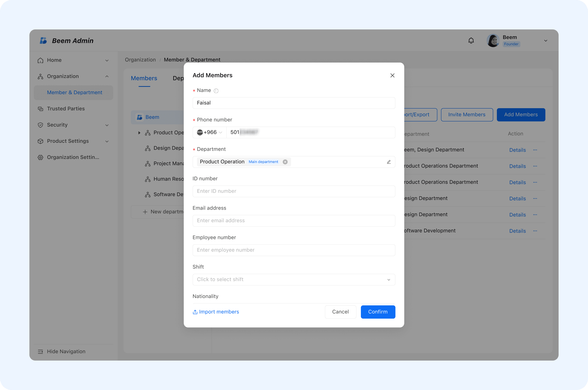This screenshot has height=390, width=588.
Task: Open Trusted Parties in sidebar
Action: click(x=66, y=109)
